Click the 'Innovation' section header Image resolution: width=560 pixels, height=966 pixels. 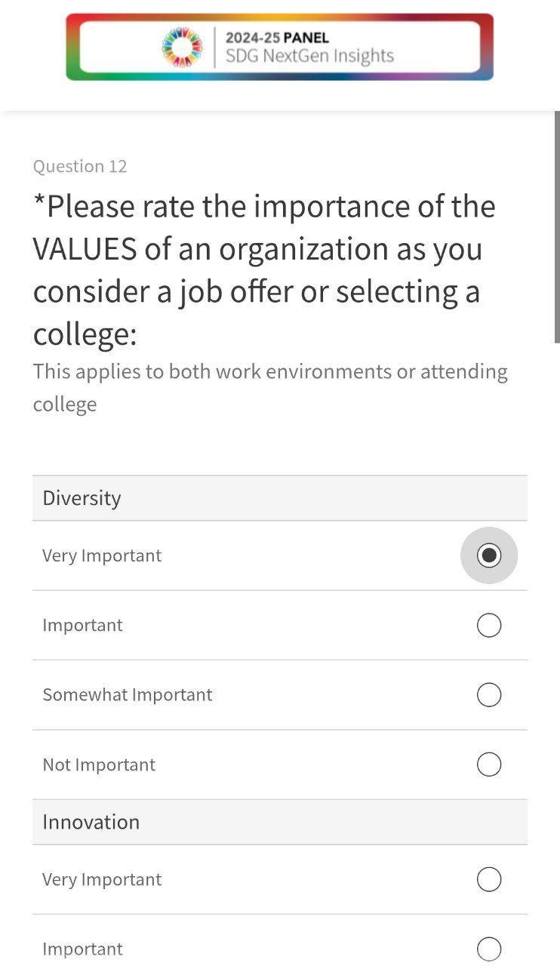91,822
